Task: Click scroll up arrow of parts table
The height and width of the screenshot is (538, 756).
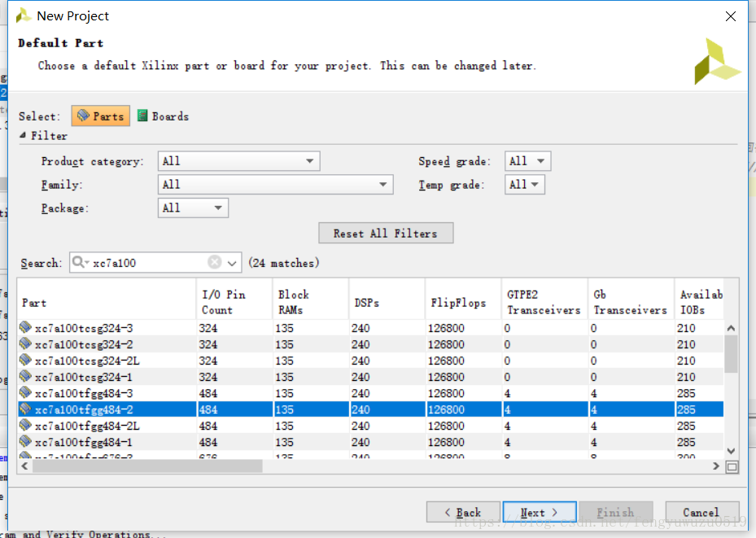Action: [731, 328]
